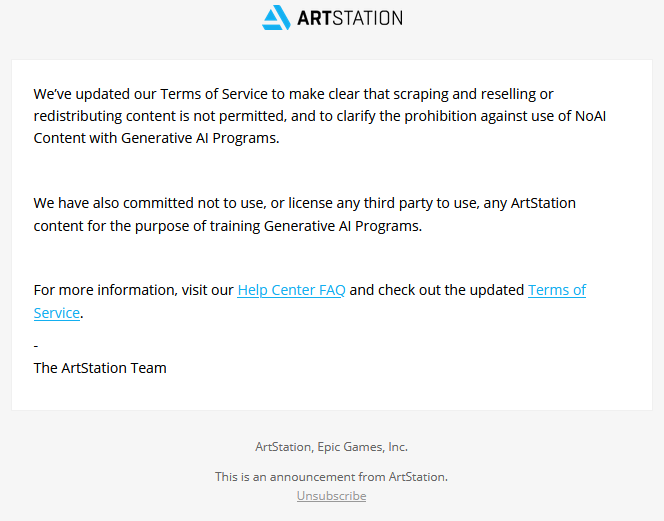664x521 pixels.
Task: Click the 'ArtStation, Epic Games, Inc.' footer text
Action: 332,447
